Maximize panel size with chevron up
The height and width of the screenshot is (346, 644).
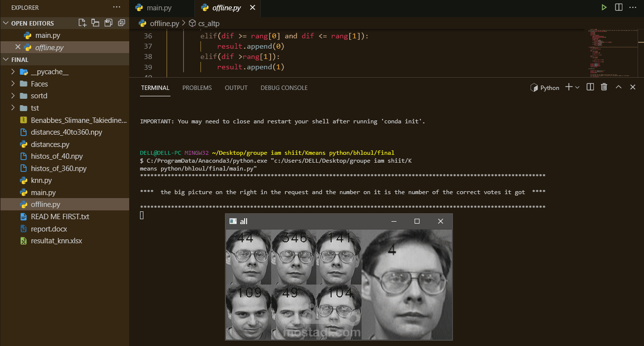[x=619, y=87]
